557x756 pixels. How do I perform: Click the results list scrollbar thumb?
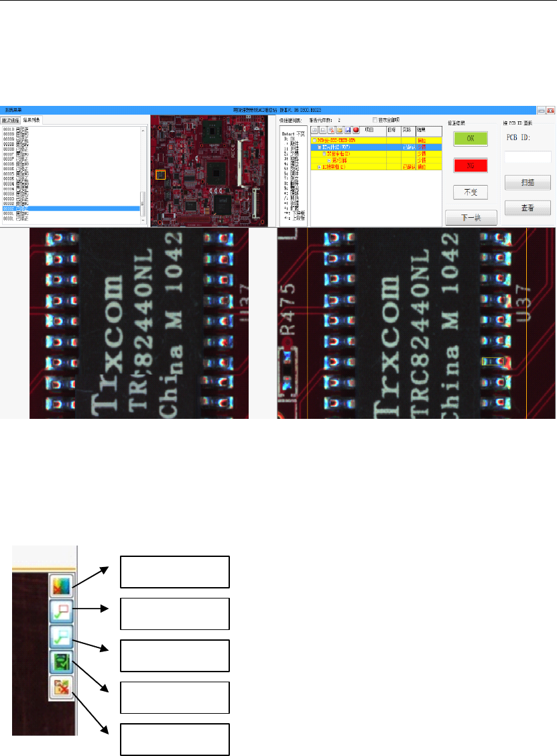coord(143,204)
